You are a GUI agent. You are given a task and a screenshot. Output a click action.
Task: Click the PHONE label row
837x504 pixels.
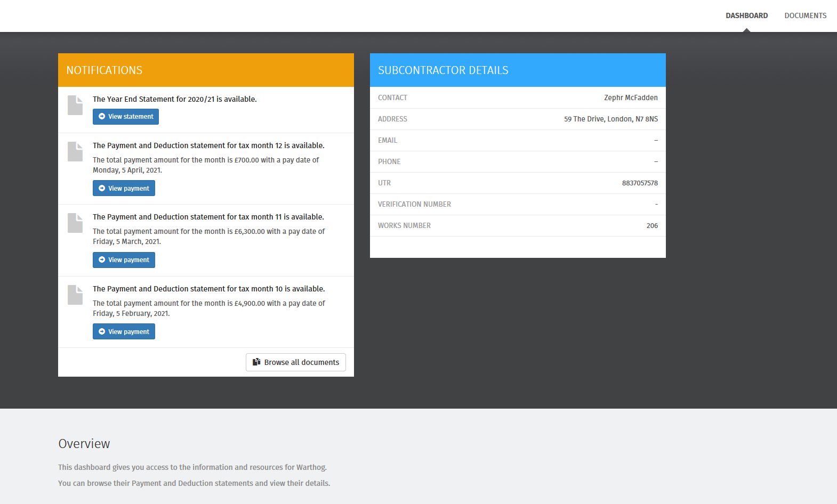518,161
